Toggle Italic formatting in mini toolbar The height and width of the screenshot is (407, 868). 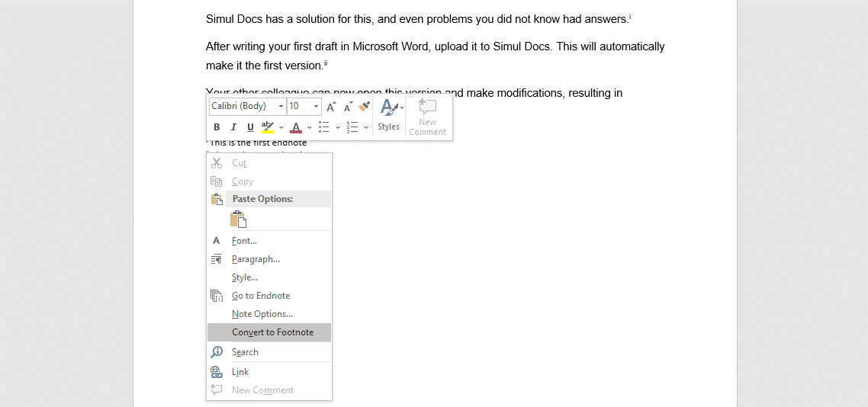click(233, 127)
